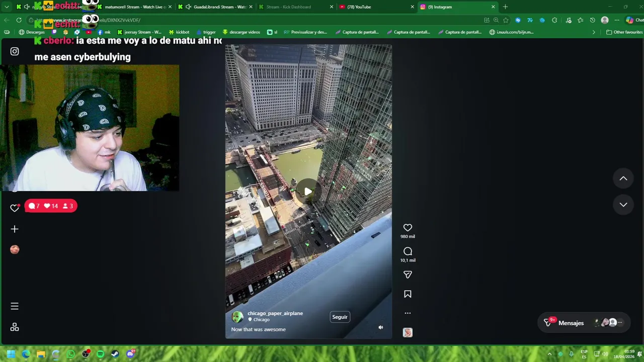Open the Previsualizar y des... bookmark
644x362 pixels.
(305, 32)
